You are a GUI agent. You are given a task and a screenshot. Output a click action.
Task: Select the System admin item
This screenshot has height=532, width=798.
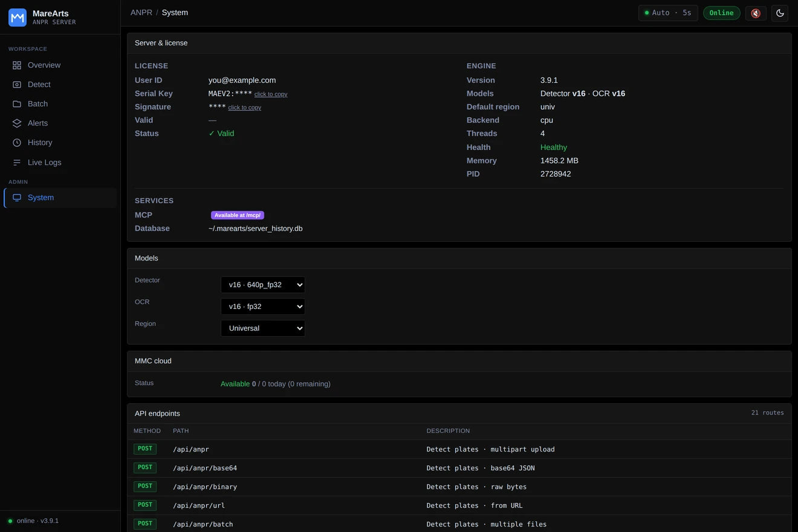tap(60, 198)
